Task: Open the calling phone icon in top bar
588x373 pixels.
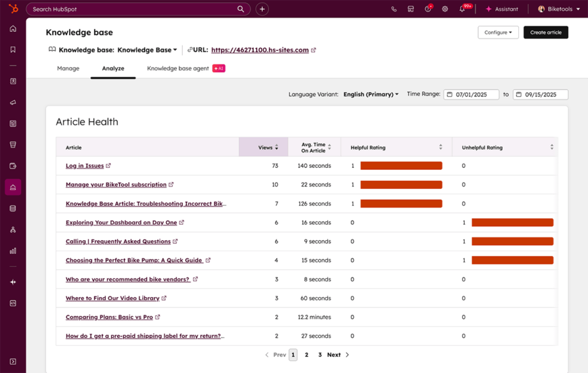Action: click(394, 9)
